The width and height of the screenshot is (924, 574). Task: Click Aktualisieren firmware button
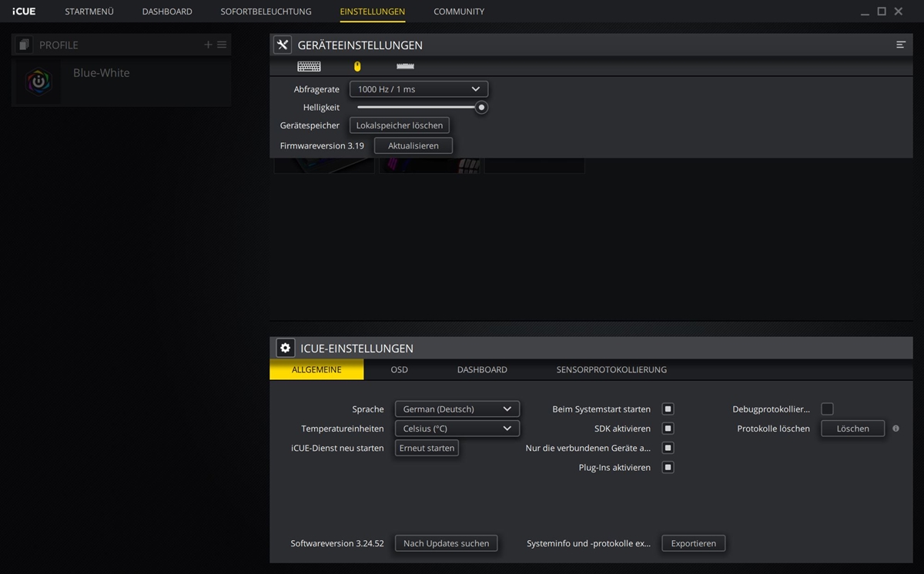(413, 145)
